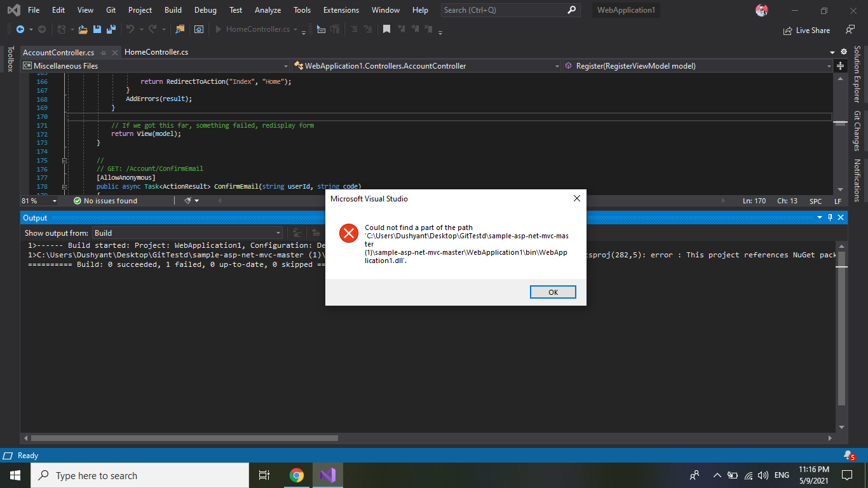Expand the start target dropdown arrow
The height and width of the screenshot is (488, 868).
click(295, 29)
